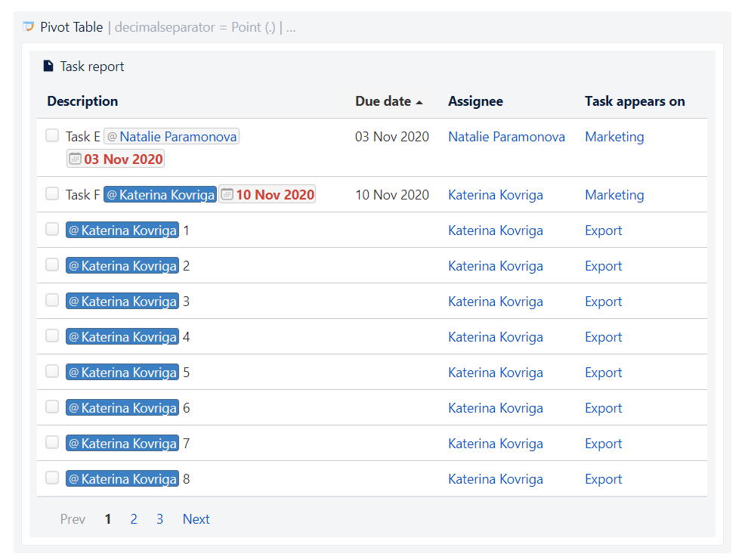Click the Task report document icon
745x560 pixels.
[x=48, y=67]
